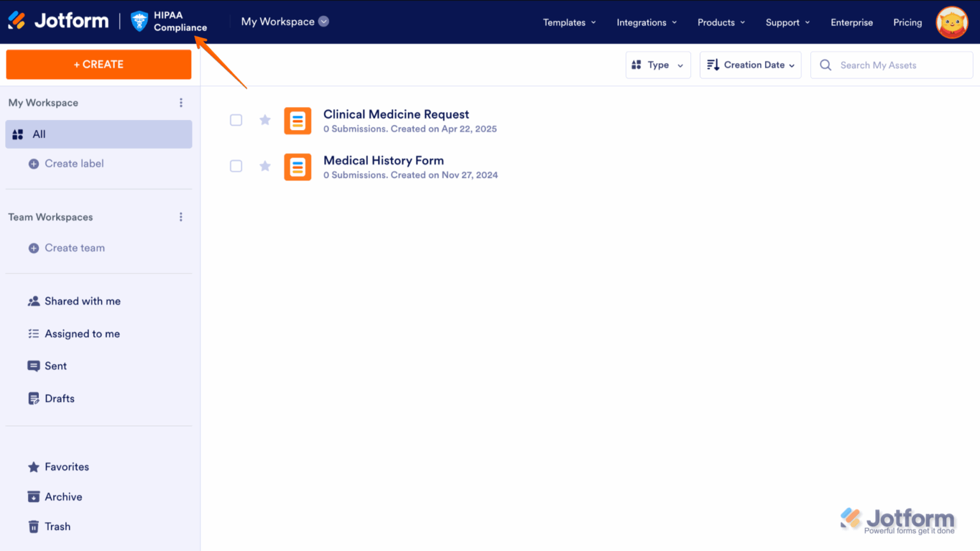Open the Trash folder
This screenshot has height=551, width=980.
(57, 526)
